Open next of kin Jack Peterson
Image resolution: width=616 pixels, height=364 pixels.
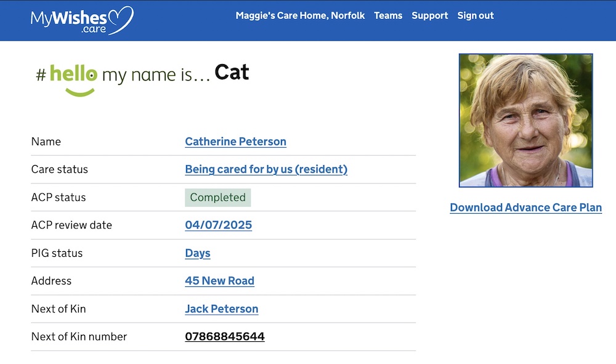[x=221, y=309]
